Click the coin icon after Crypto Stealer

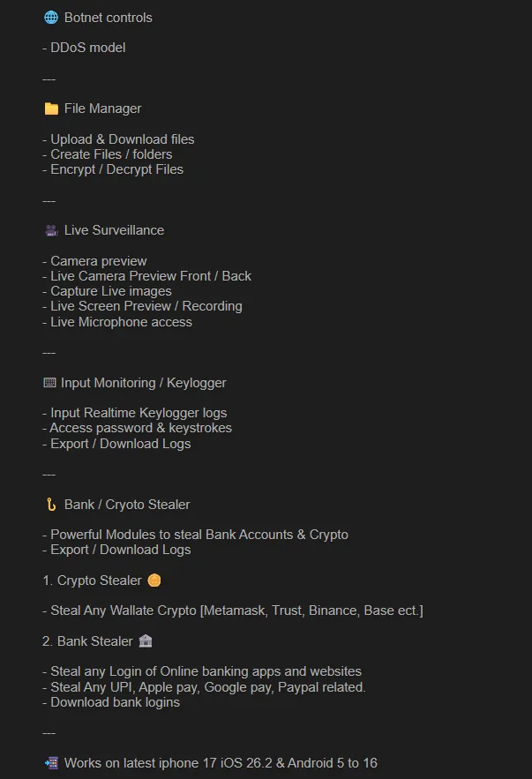(x=155, y=581)
